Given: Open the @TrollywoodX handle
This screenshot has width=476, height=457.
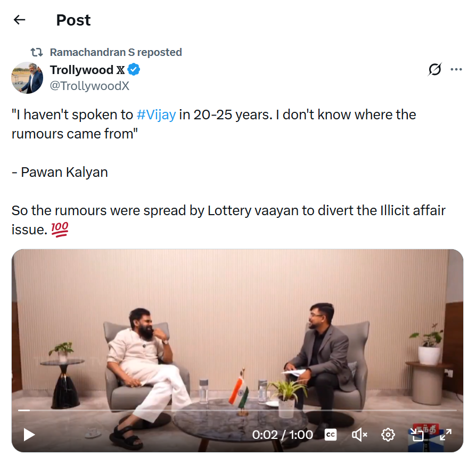Looking at the screenshot, I should coord(89,86).
